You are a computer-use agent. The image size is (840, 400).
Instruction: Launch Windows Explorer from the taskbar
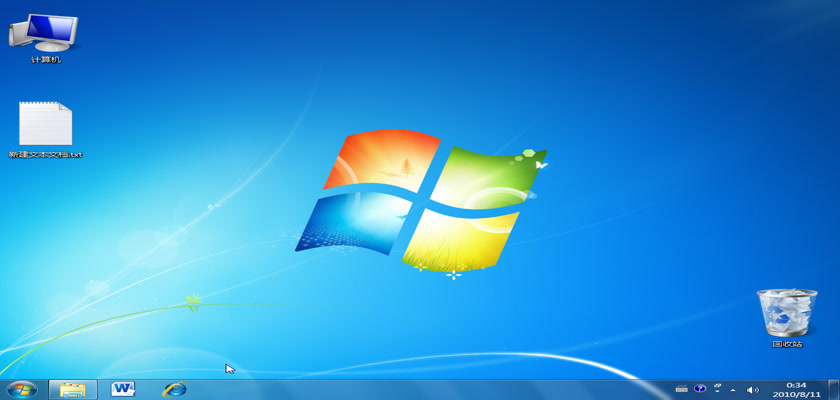click(x=72, y=389)
